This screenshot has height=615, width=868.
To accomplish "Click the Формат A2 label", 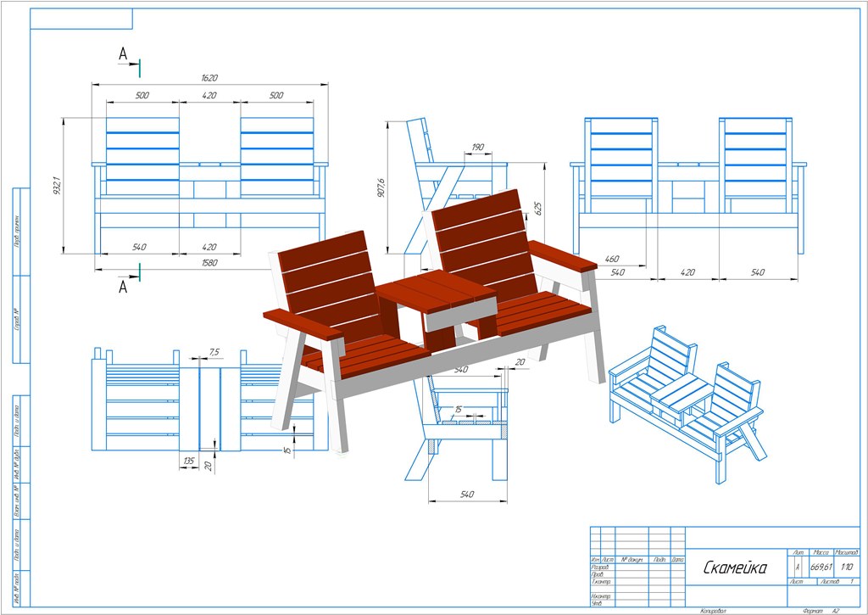I will tap(821, 611).
